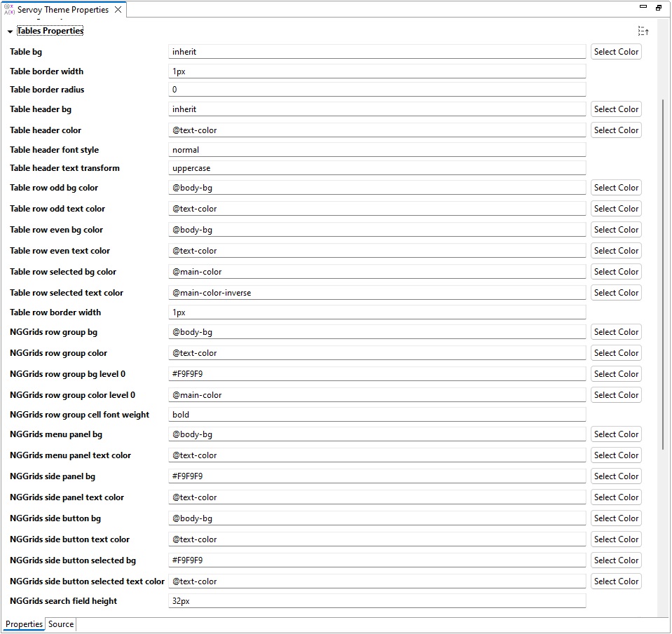Minimize the editor view panel
The image size is (672, 634).
(x=643, y=7)
